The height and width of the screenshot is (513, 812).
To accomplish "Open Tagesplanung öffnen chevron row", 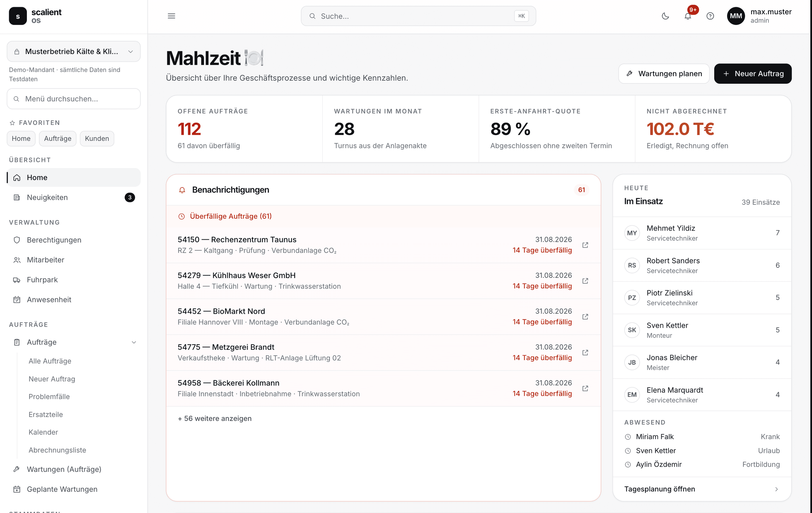I will tap(702, 489).
